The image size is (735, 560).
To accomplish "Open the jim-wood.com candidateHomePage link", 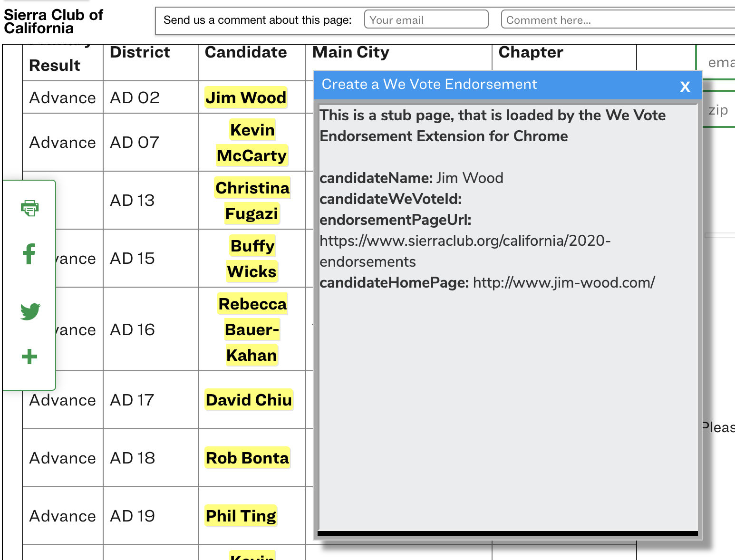I will [563, 282].
